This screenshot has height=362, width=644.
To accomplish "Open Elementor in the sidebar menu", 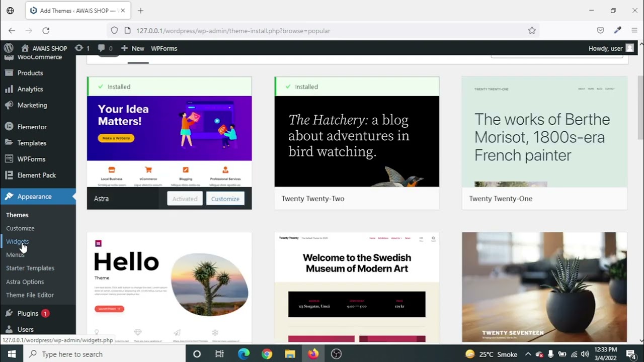I will [32, 127].
